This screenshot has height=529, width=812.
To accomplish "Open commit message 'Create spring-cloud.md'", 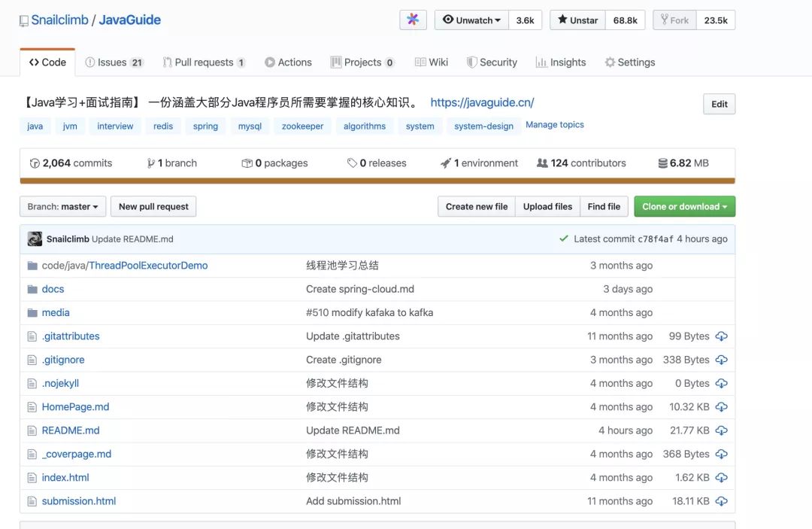I will pyautogui.click(x=360, y=289).
